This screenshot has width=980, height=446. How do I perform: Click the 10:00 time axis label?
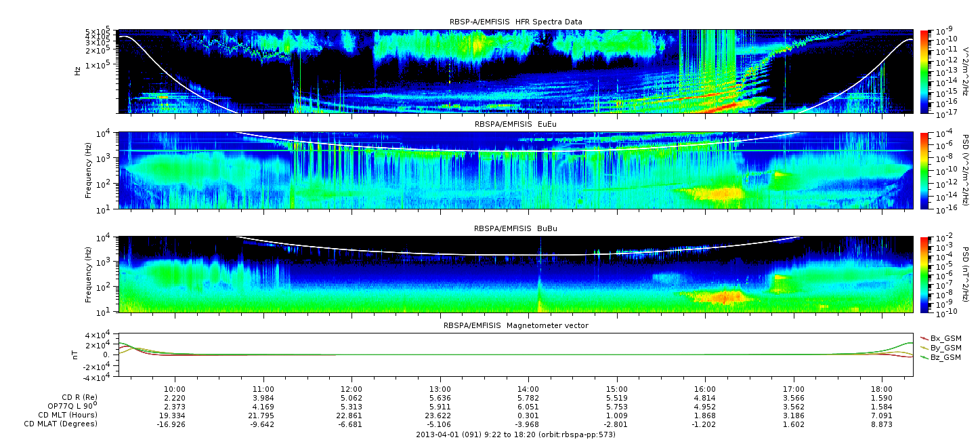pyautogui.click(x=175, y=388)
